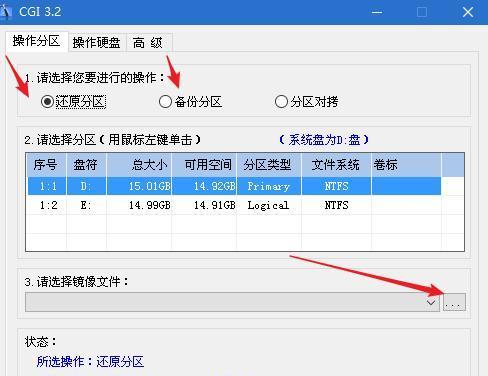
Task: Minimize the CGI 3.2 window
Action: pos(377,12)
